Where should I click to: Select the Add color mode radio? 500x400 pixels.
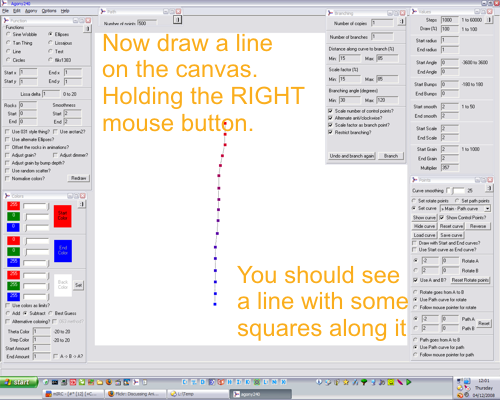(8, 313)
